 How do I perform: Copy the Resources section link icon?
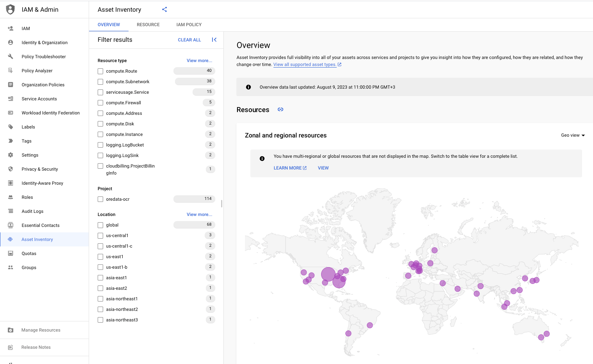click(280, 110)
